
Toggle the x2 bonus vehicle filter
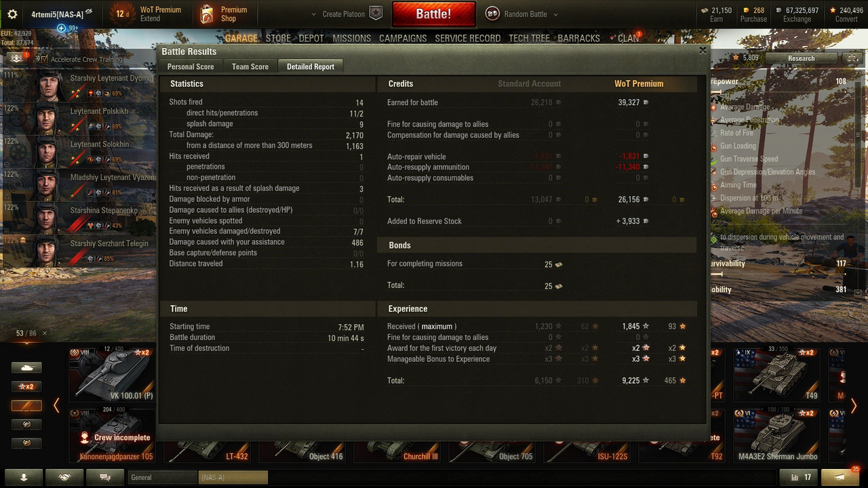[x=26, y=386]
